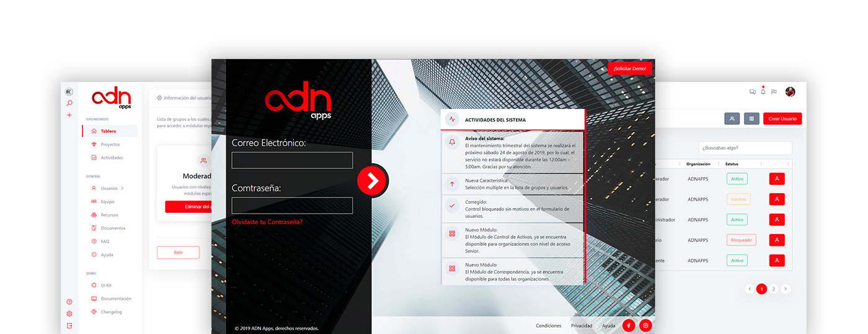Screen dimensions: 868x334
Task: Click the Estatus column header
Action: 732,164
